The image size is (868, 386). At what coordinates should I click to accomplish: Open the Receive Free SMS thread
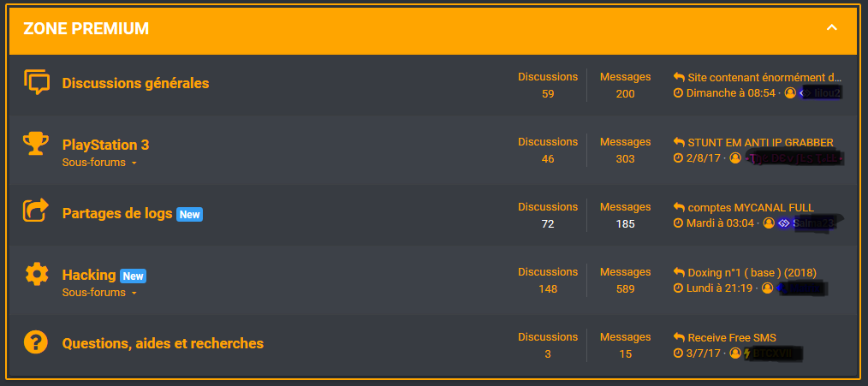pyautogui.click(x=731, y=337)
